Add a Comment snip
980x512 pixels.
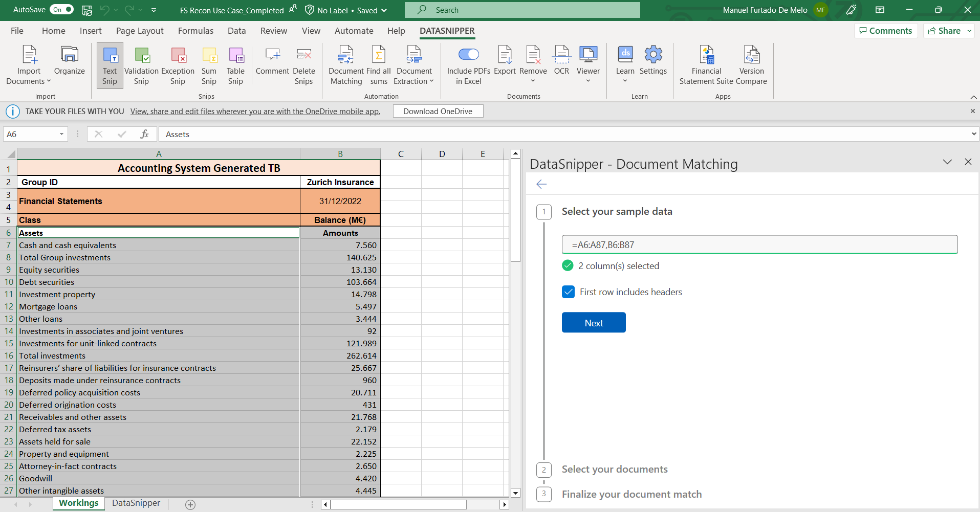click(272, 60)
